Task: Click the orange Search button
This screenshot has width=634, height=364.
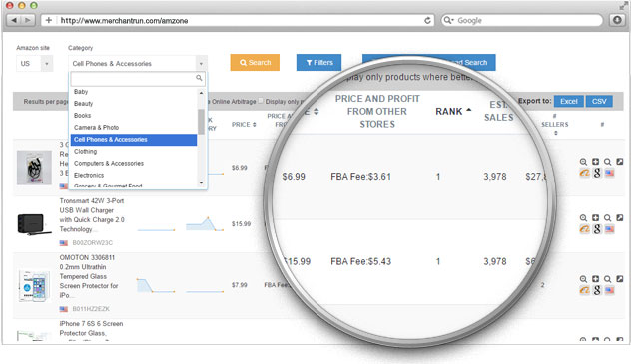Action: pos(255,62)
